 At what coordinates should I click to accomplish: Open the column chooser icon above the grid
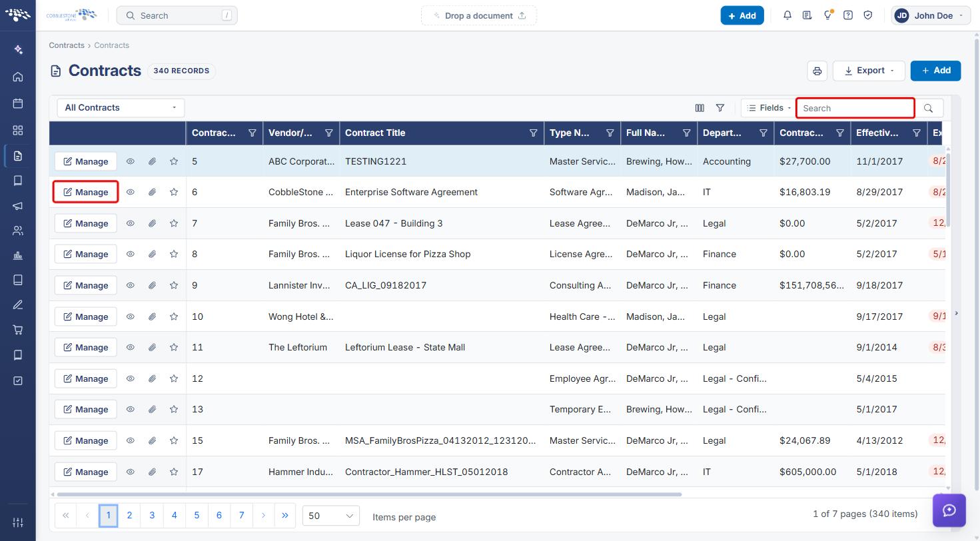700,108
